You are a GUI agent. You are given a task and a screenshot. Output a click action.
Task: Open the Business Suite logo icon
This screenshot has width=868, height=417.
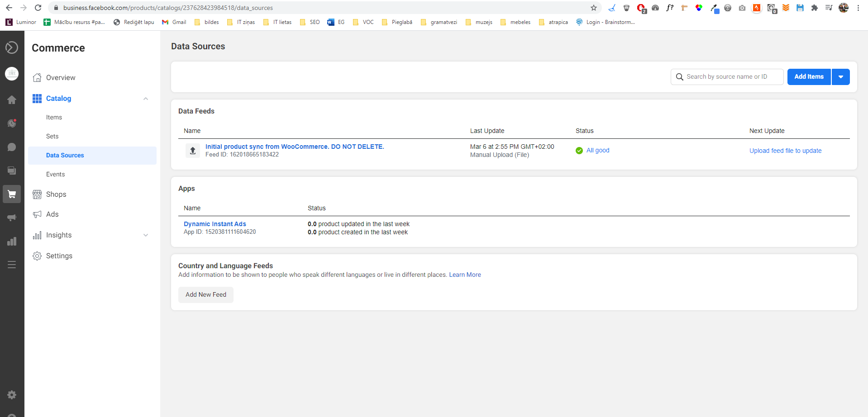[12, 47]
